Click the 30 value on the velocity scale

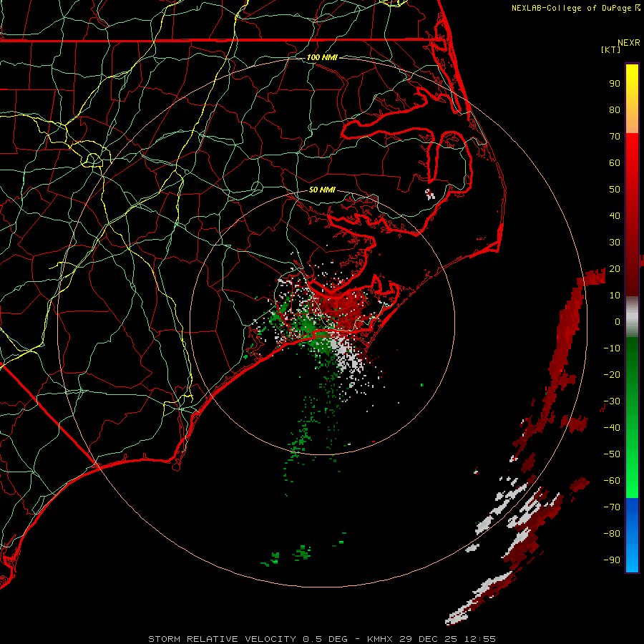coord(615,243)
